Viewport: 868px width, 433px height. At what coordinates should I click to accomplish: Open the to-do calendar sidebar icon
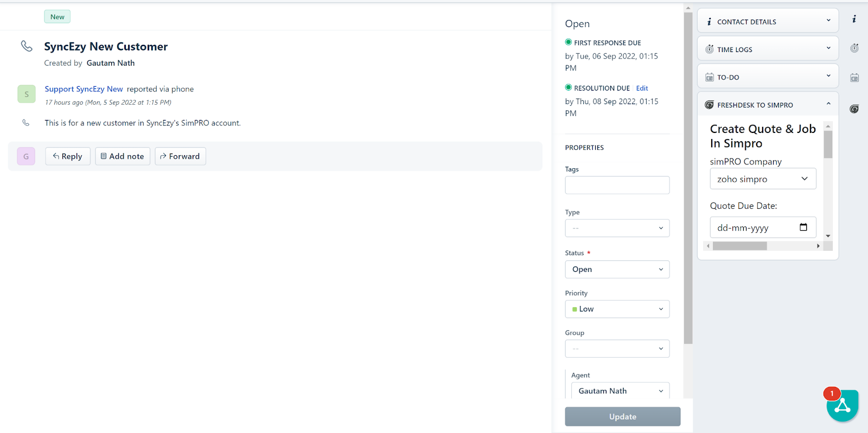tap(854, 78)
